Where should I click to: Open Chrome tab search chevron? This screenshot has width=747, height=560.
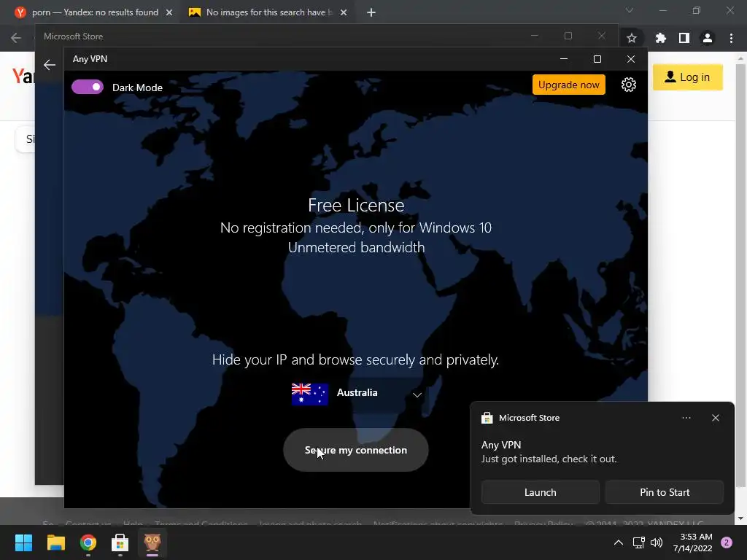(x=629, y=10)
